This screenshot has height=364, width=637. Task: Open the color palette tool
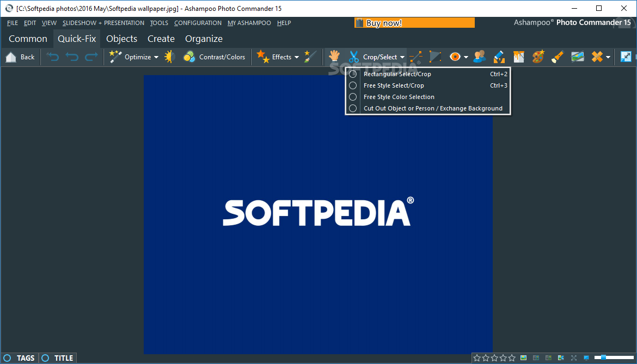click(538, 57)
